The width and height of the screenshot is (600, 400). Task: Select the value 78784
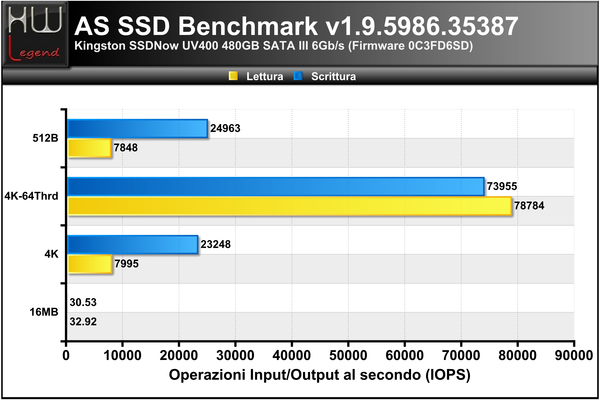pos(529,206)
